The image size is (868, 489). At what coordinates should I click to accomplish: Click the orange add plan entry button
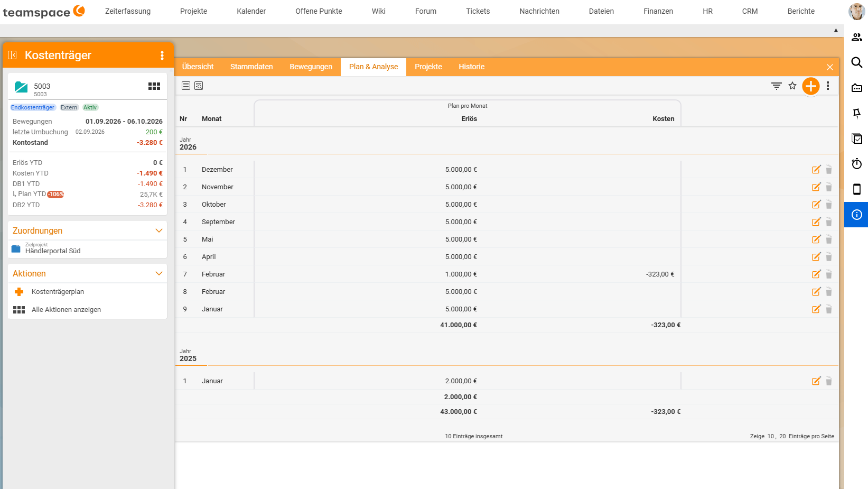click(810, 86)
